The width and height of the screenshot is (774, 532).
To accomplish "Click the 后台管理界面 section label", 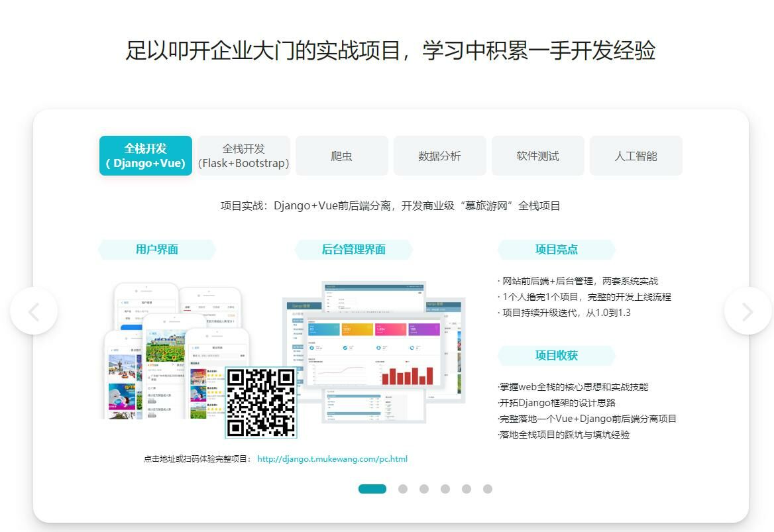I will tap(354, 250).
